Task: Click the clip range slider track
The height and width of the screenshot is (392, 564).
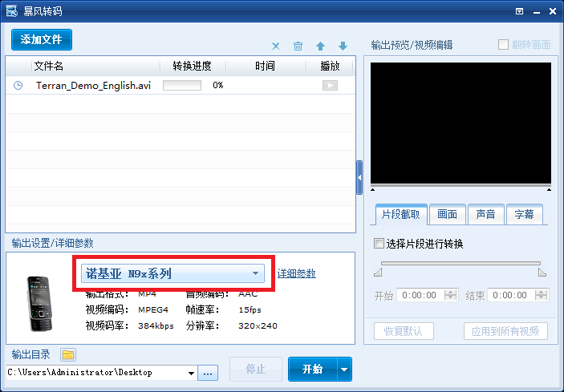Action: [461, 264]
